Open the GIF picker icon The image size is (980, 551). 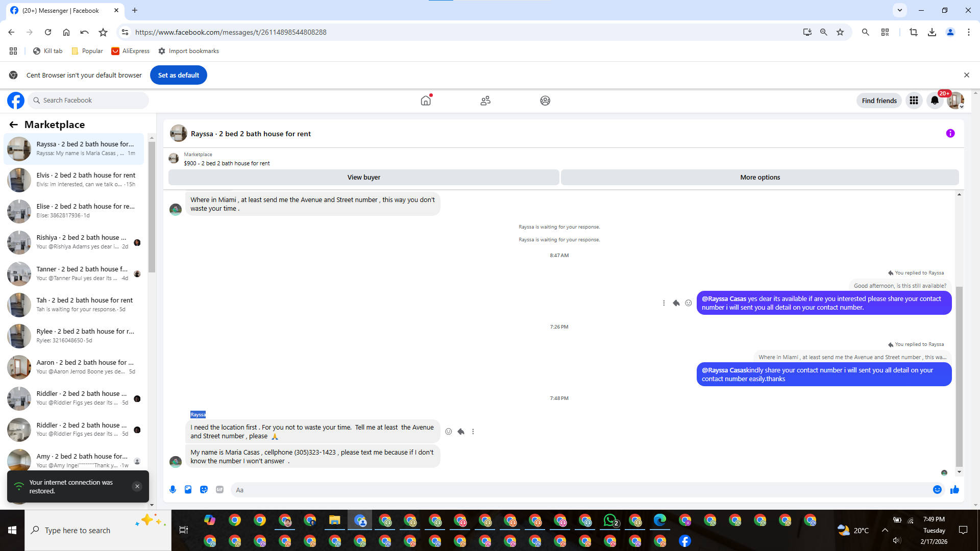pos(219,490)
